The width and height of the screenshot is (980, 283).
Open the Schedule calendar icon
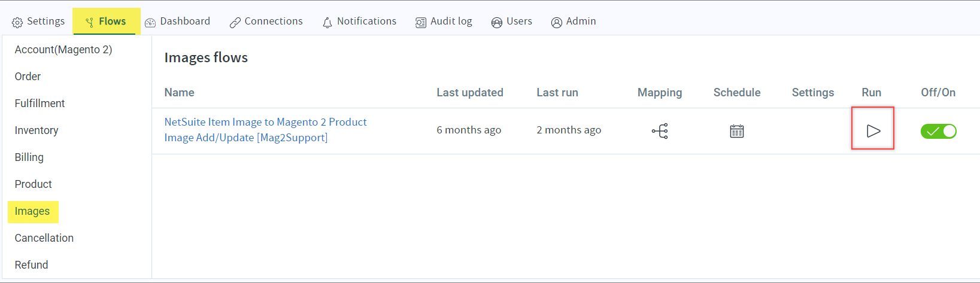(736, 131)
